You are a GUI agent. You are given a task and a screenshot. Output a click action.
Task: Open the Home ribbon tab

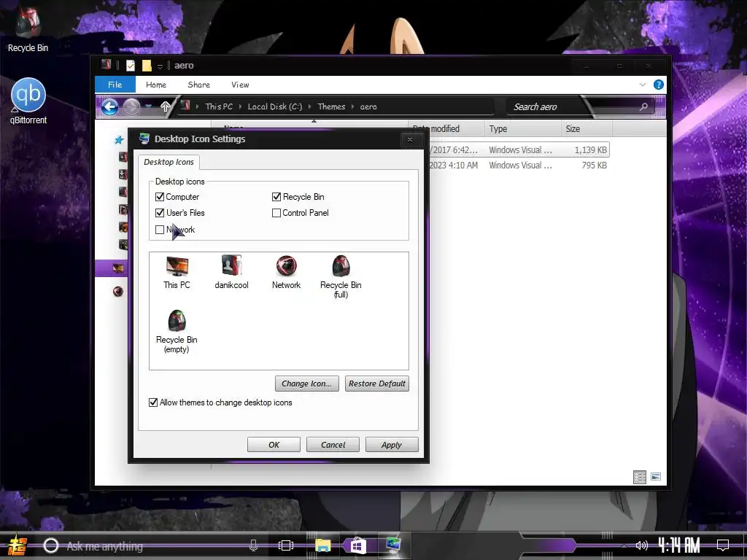point(156,85)
